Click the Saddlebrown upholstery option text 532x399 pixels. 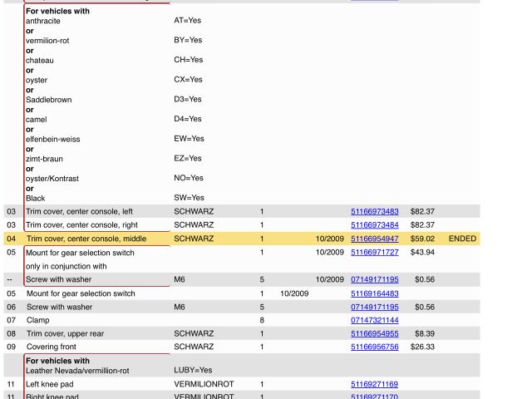48,100
